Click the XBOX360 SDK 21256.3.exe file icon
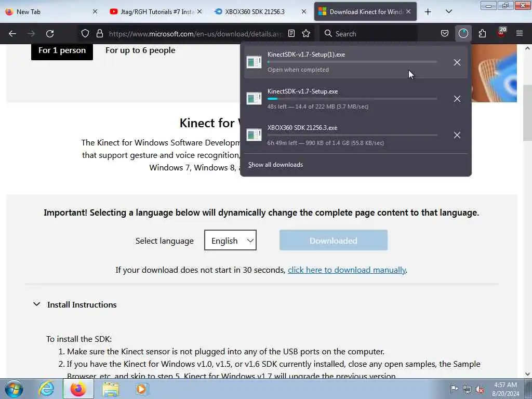 pyautogui.click(x=254, y=135)
